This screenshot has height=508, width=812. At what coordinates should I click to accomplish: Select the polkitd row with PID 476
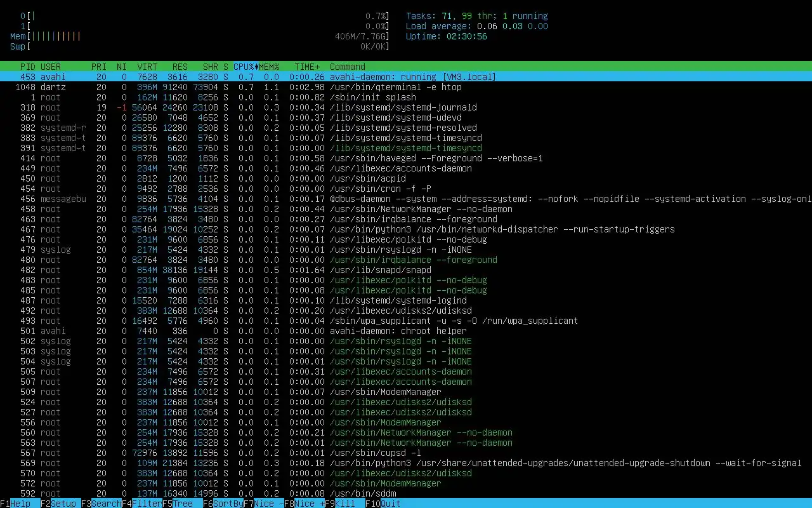(406, 239)
